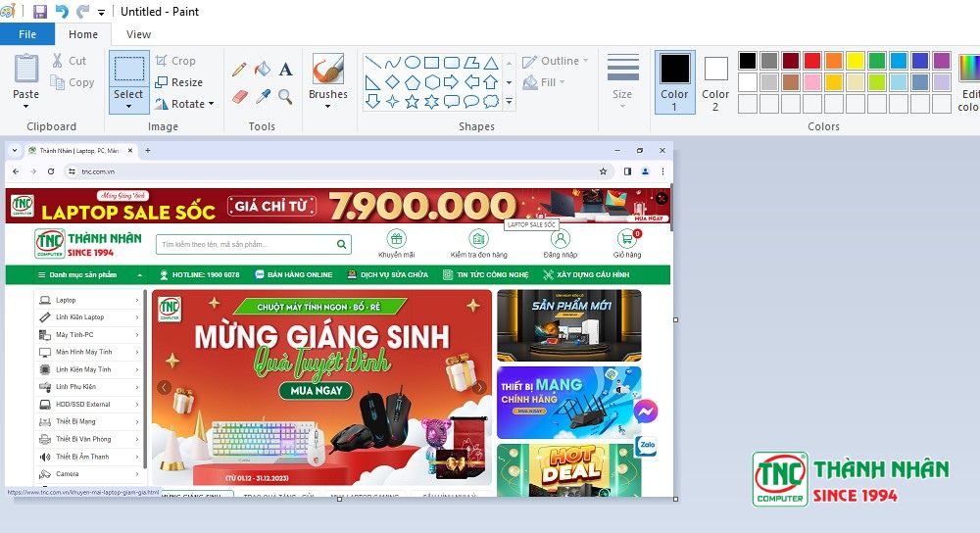Click the canvas bottom-edge resize handle
The image size is (980, 533).
click(339, 500)
